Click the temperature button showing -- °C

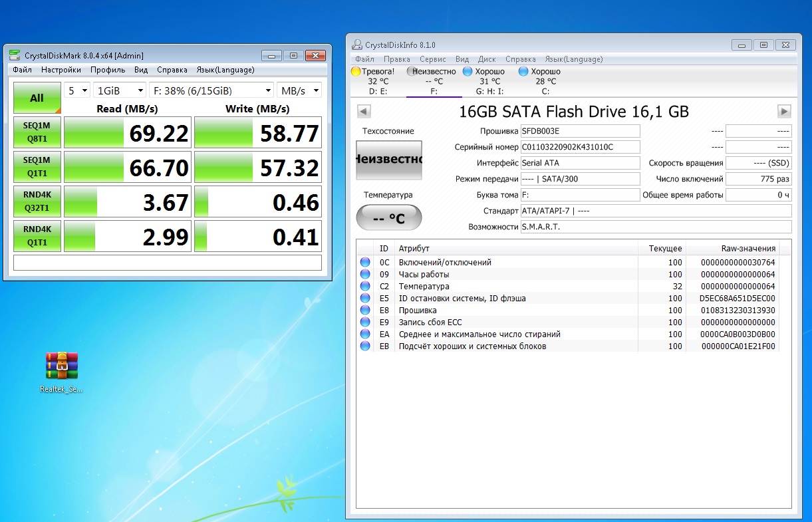389,217
